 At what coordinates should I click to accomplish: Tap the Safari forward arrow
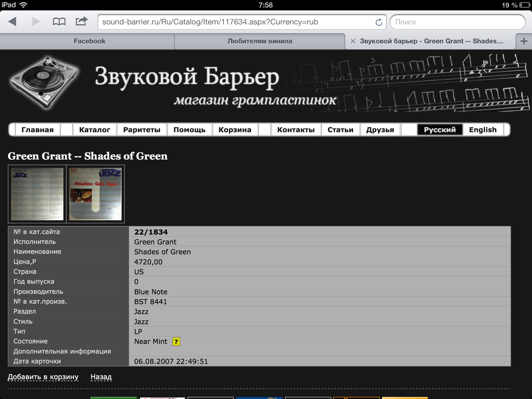pos(36,22)
